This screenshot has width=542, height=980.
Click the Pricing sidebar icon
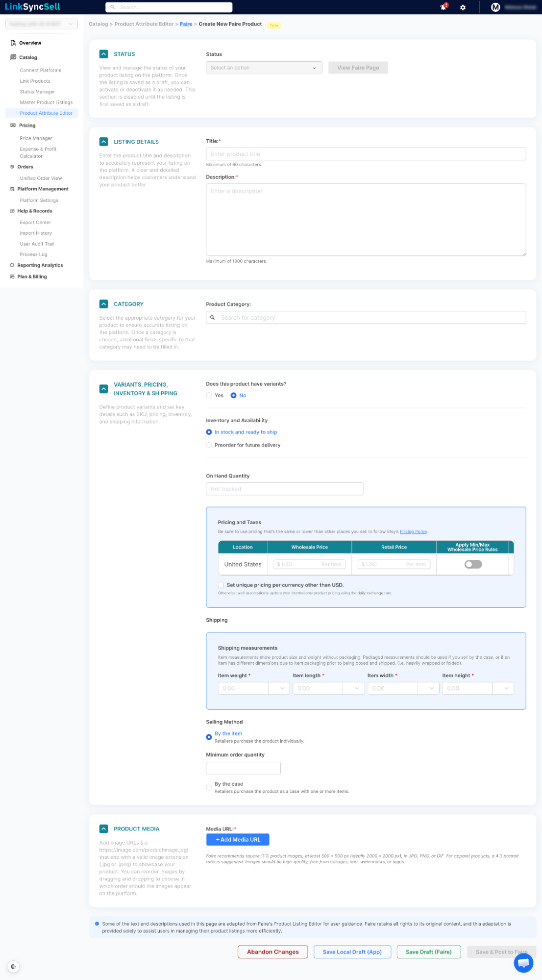coord(13,126)
